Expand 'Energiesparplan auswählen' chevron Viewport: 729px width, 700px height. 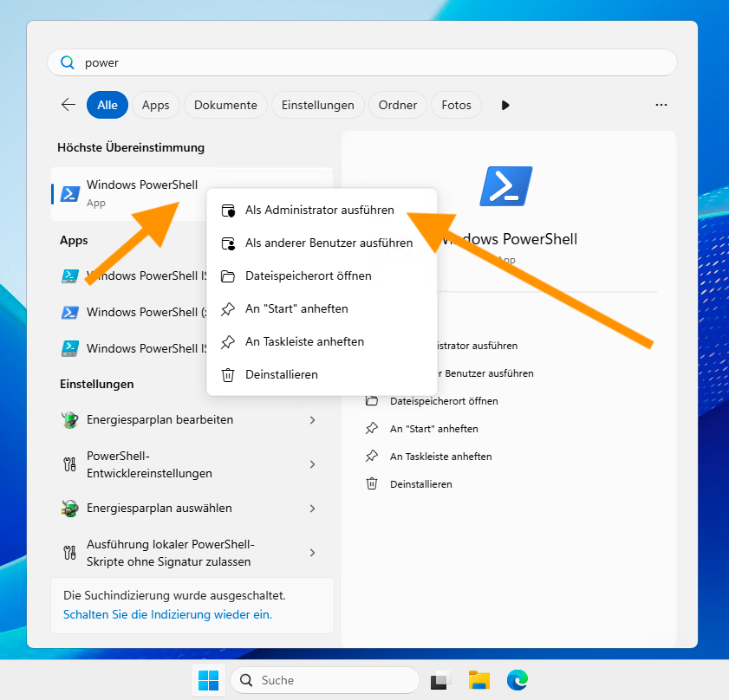tap(312, 509)
